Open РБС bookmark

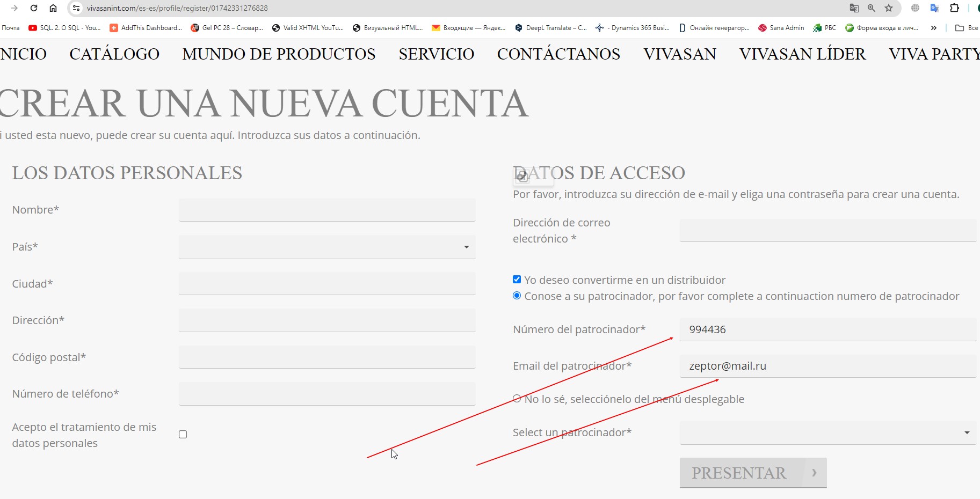click(824, 28)
